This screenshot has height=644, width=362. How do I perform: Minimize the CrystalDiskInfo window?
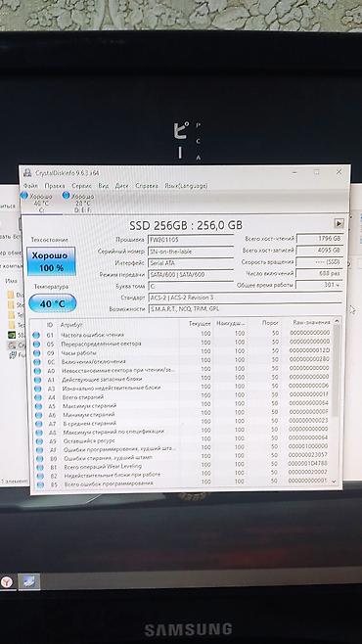tap(294, 172)
